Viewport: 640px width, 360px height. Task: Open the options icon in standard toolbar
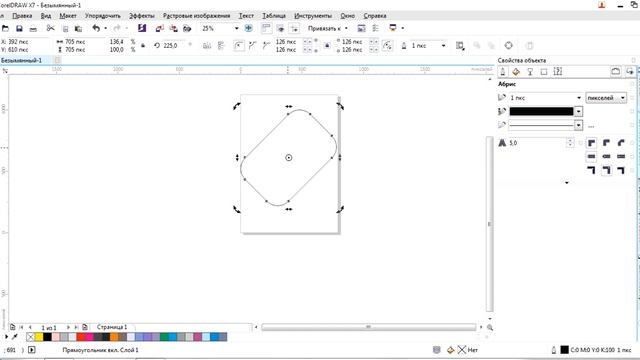376,28
